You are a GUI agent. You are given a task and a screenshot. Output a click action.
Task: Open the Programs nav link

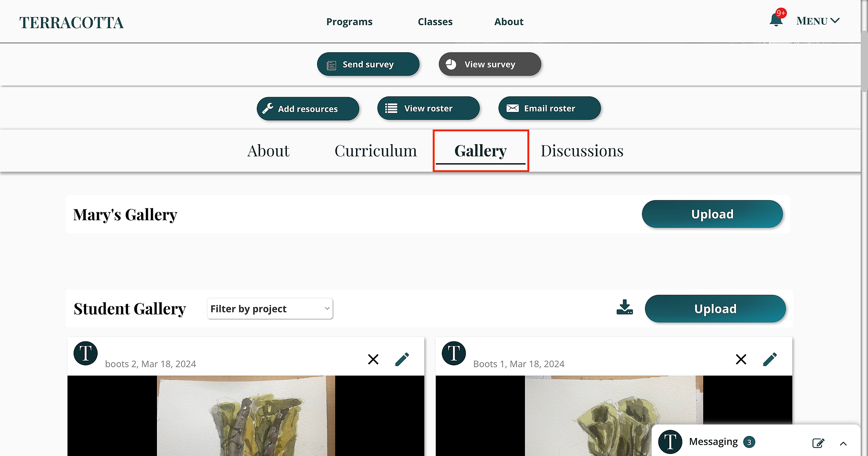pyautogui.click(x=349, y=22)
